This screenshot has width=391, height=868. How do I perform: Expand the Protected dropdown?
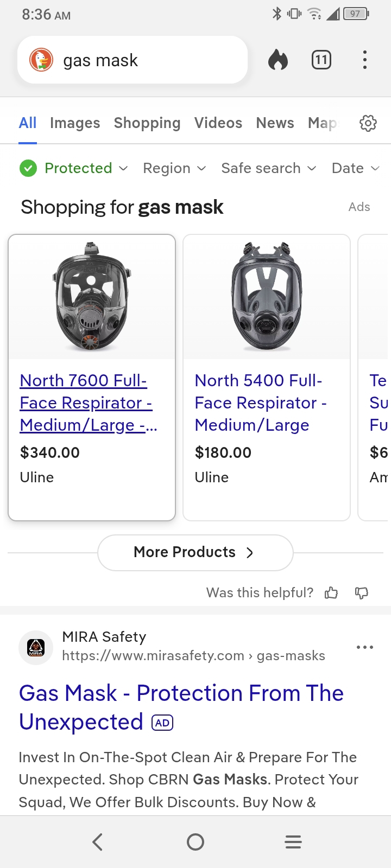pos(74,168)
